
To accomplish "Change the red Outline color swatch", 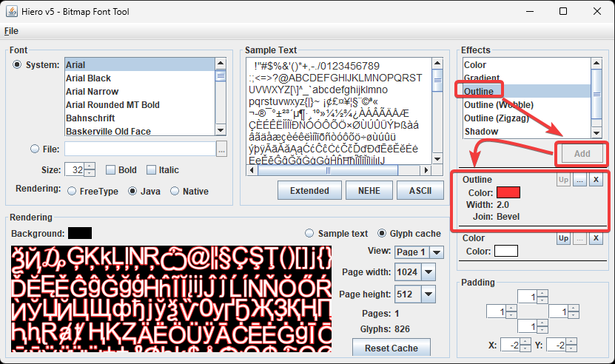I will pyautogui.click(x=508, y=192).
